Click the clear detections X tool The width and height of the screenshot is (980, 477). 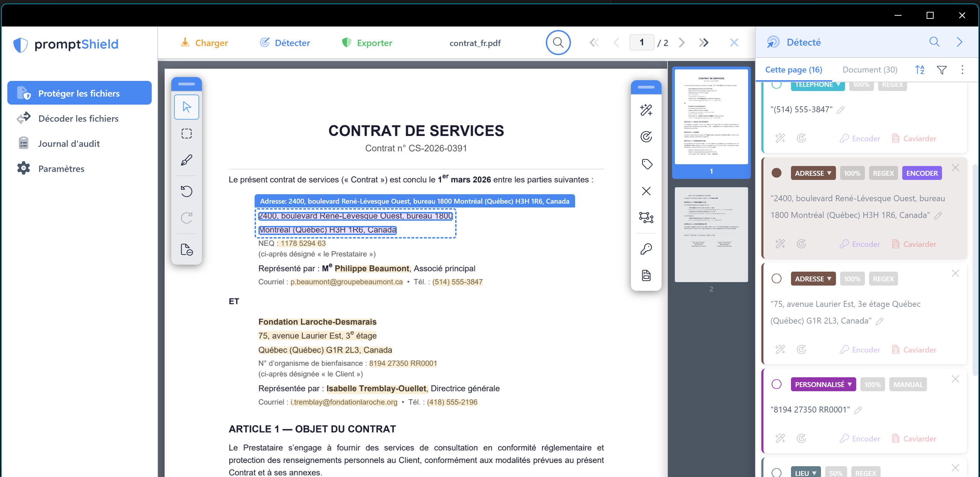coord(646,191)
